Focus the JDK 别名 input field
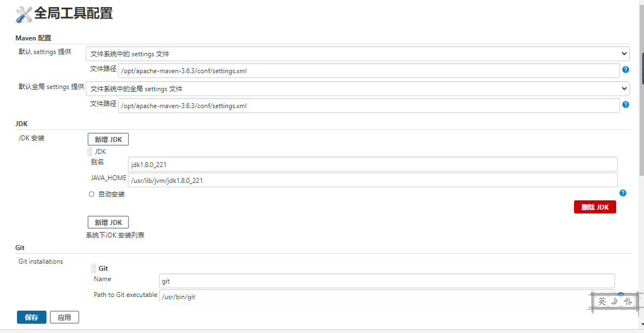This screenshot has height=333, width=644. pyautogui.click(x=372, y=164)
